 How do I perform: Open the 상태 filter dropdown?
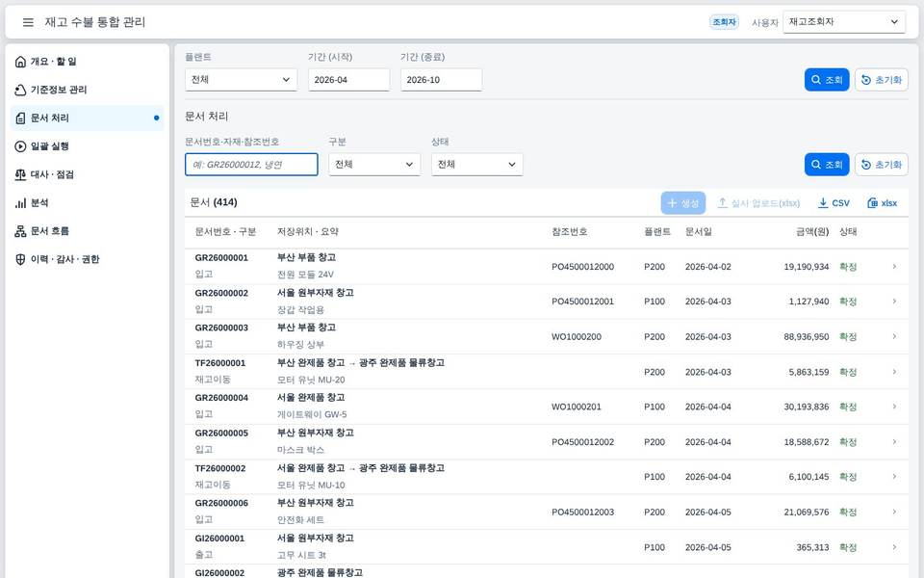[x=476, y=165]
